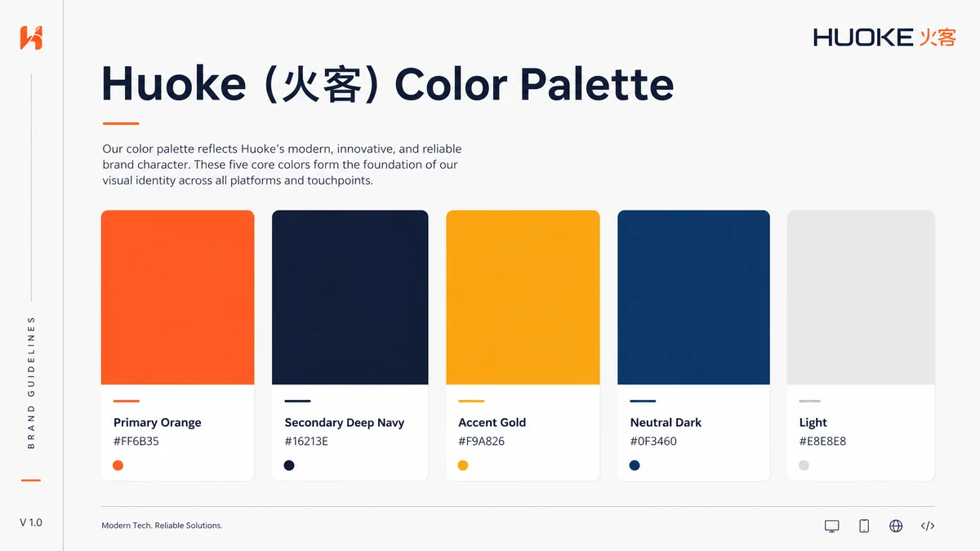This screenshot has height=551, width=980.
Task: Click the globe web icon
Action: point(896,526)
